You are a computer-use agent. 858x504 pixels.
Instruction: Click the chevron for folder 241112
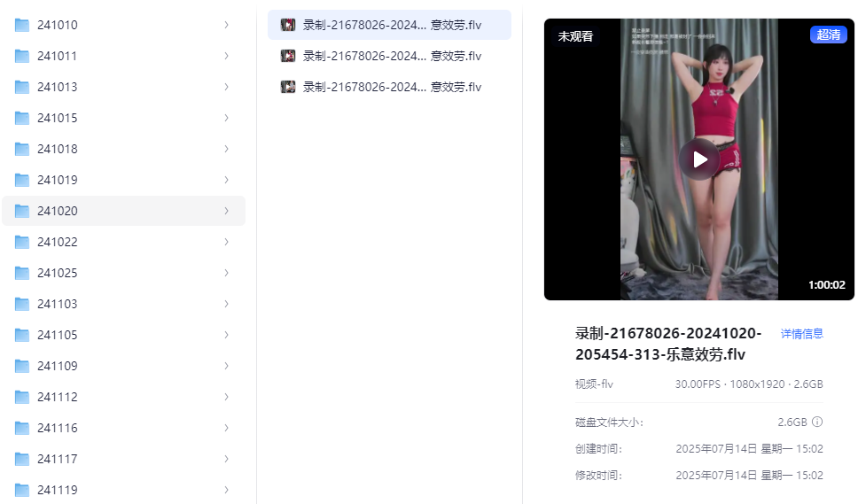click(x=227, y=397)
